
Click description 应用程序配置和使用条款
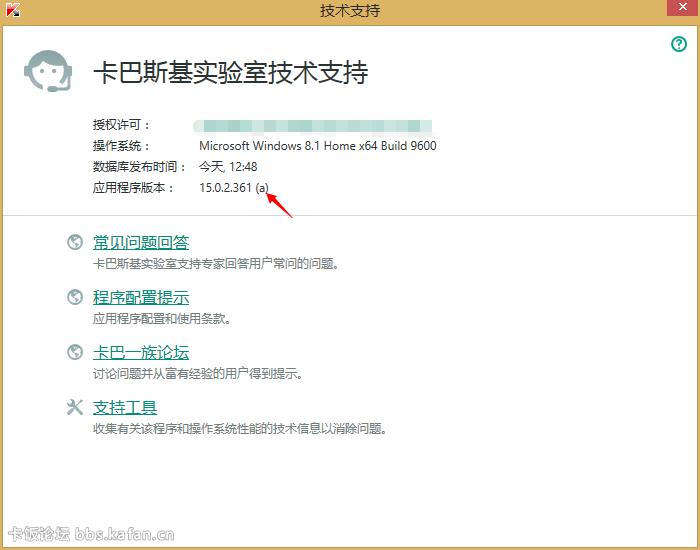(x=162, y=319)
